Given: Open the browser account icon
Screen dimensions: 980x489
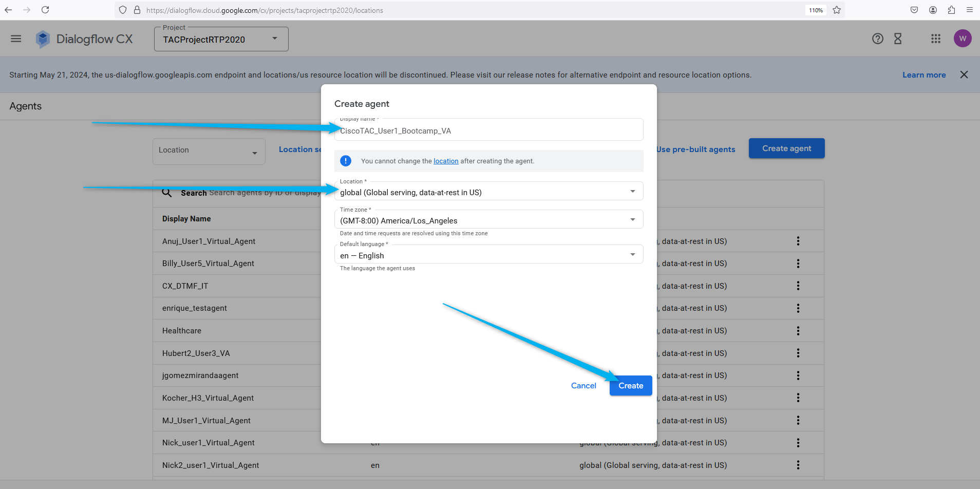Looking at the screenshot, I should click(933, 10).
